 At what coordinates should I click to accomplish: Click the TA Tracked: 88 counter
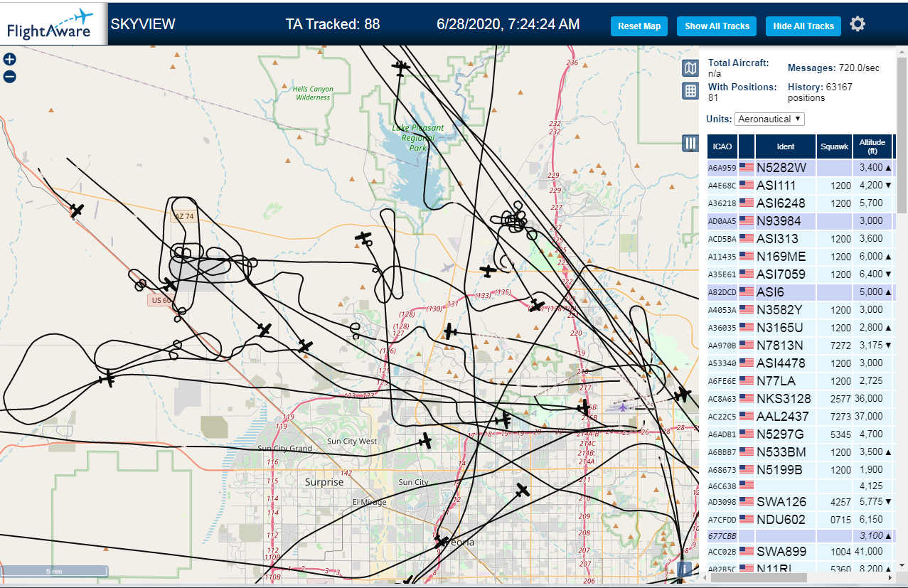tap(333, 24)
